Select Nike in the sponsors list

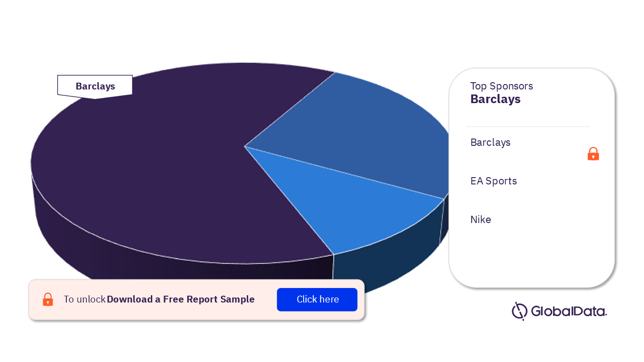pos(481,219)
